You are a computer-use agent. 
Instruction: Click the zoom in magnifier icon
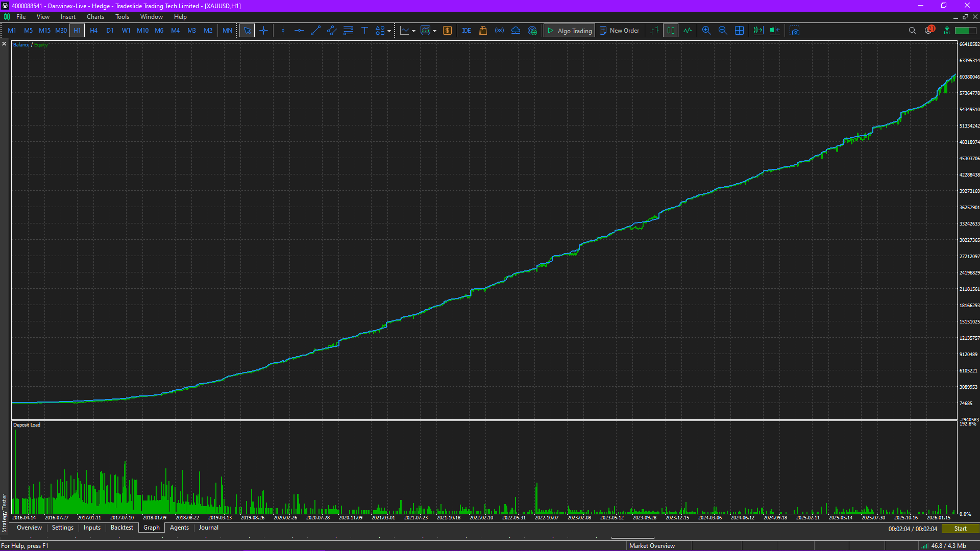click(x=706, y=31)
